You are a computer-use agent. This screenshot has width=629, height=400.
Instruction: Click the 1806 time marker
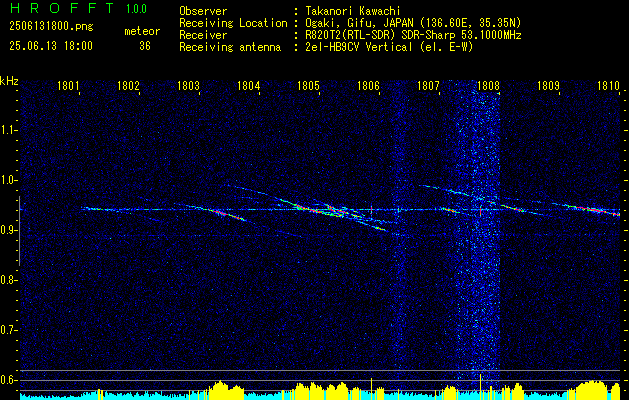[368, 85]
